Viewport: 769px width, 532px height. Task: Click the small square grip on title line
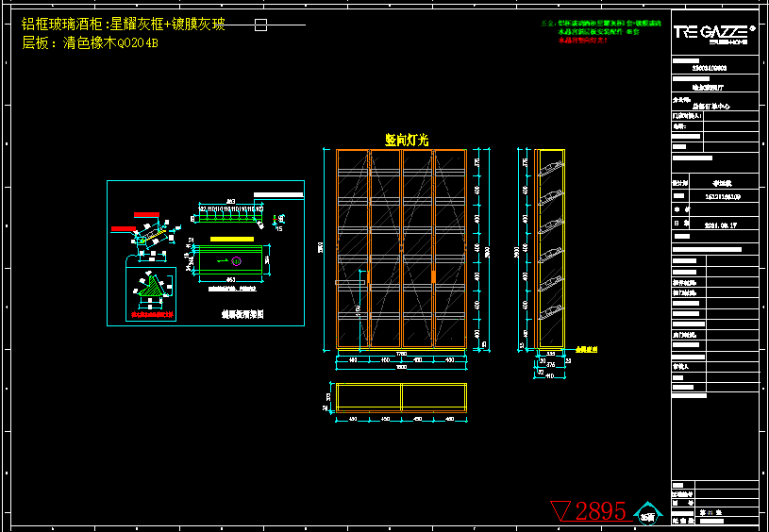point(264,25)
